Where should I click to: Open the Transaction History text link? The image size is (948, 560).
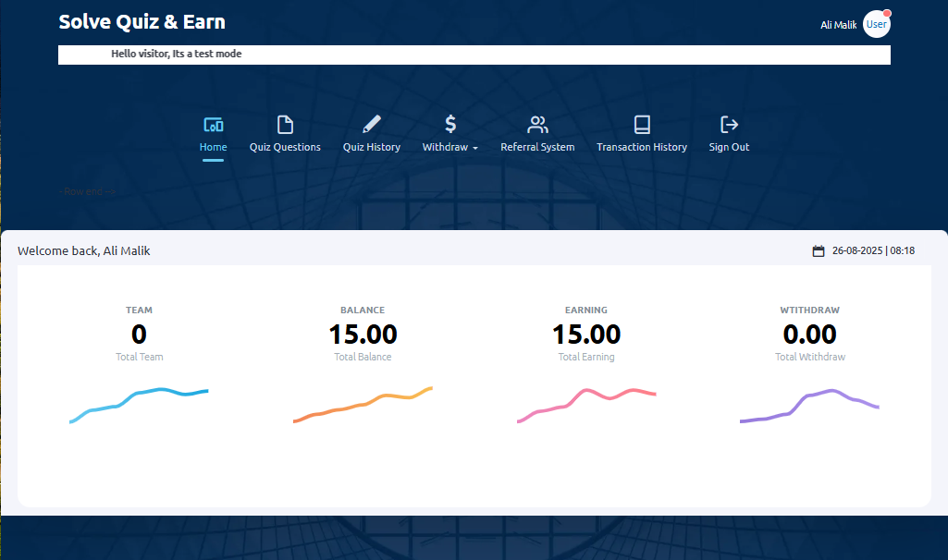pyautogui.click(x=642, y=147)
